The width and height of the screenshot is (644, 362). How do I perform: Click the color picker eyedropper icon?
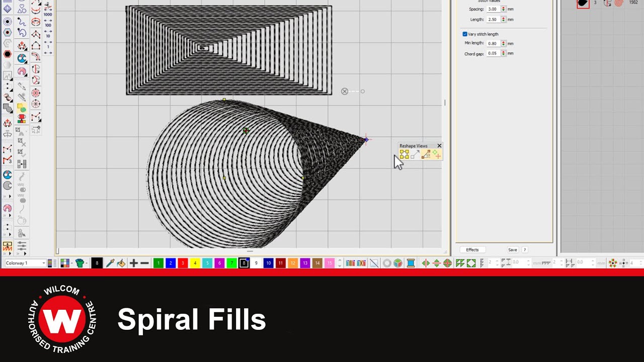coord(110,263)
